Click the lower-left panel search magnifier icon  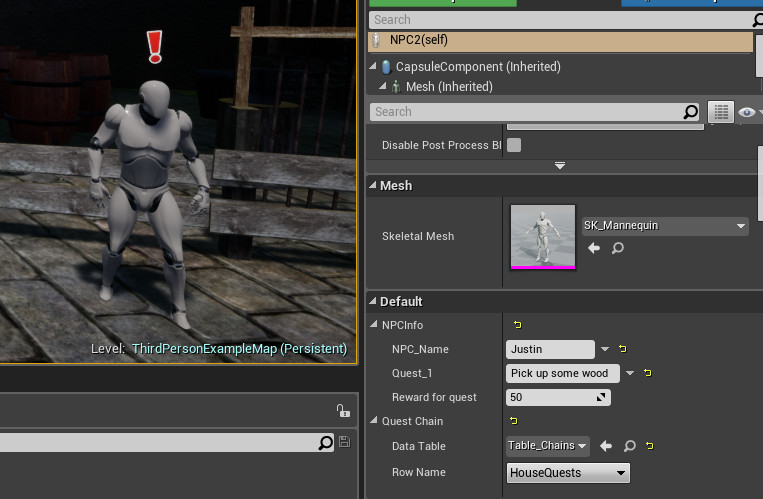click(x=326, y=443)
